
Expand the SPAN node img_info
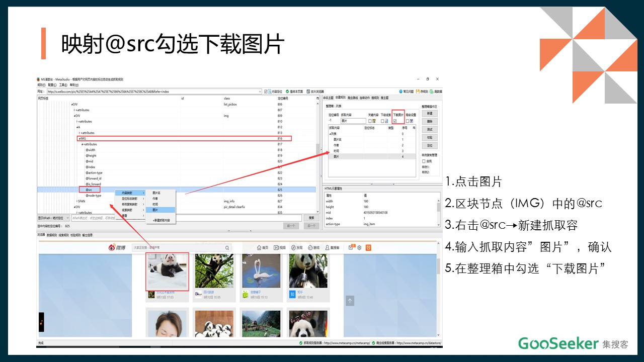76,201
